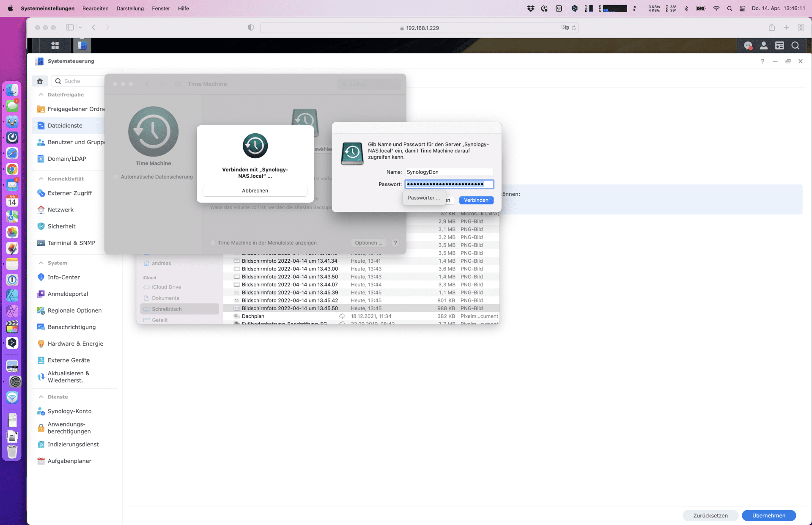Click the Time Machine help question mark
This screenshot has width=812, height=525.
coord(395,243)
